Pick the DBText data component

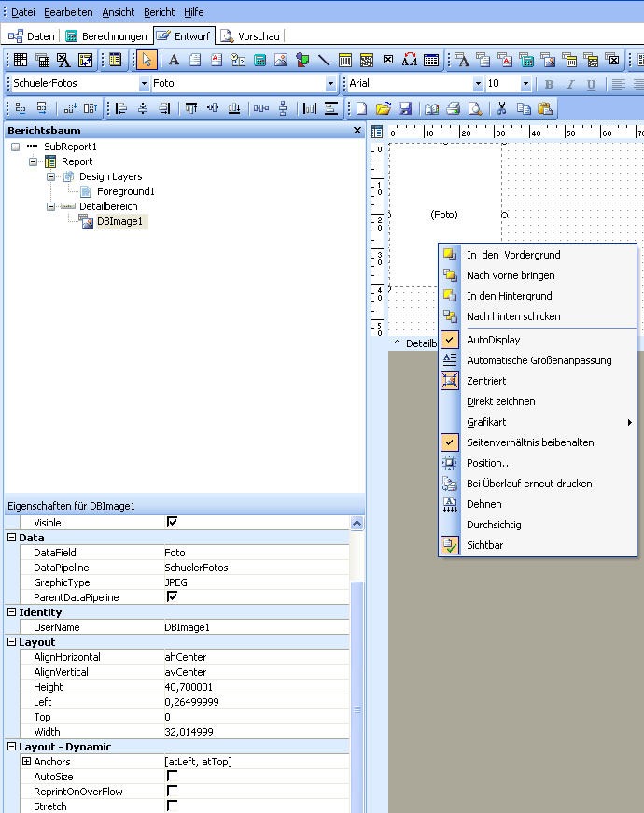pos(462,60)
